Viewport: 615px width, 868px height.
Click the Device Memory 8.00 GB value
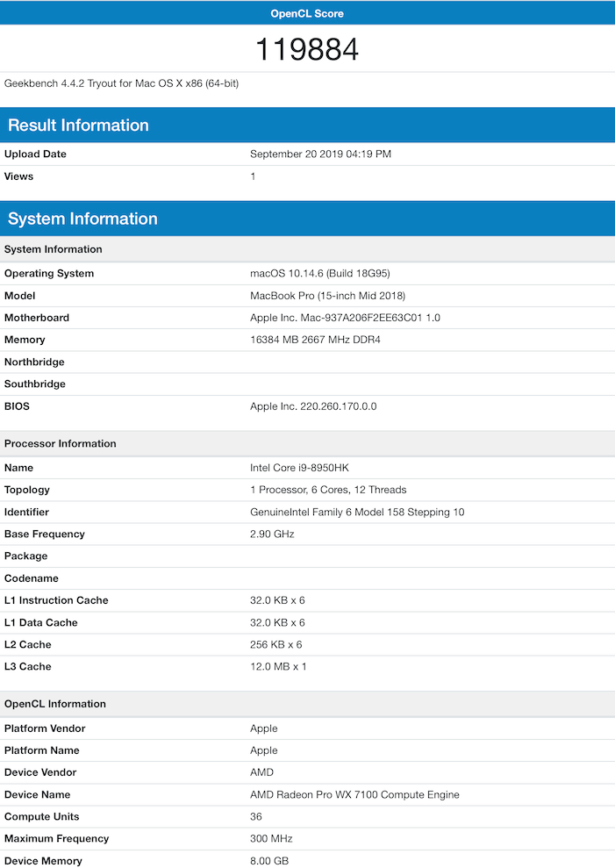269,861
